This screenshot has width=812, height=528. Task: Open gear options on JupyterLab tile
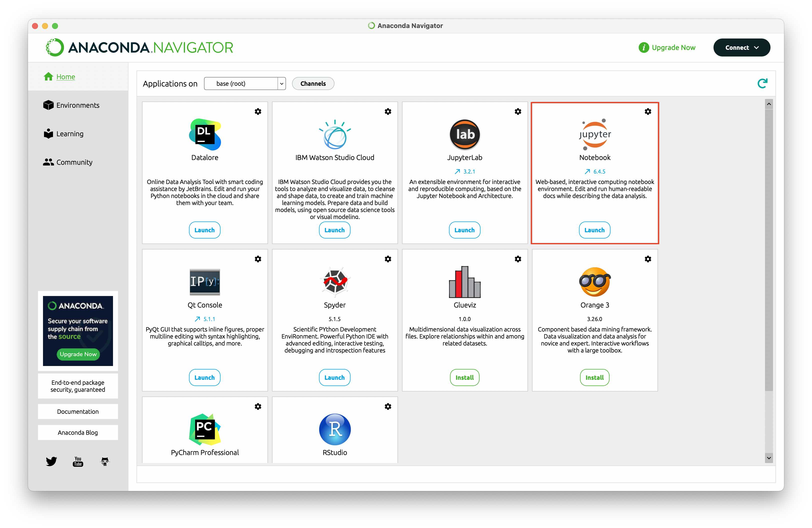pyautogui.click(x=517, y=111)
